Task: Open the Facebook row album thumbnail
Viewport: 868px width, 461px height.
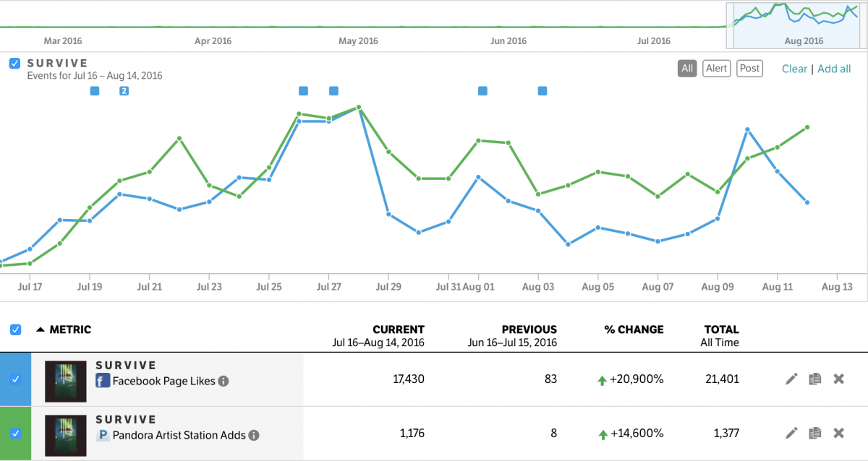Action: pos(66,381)
